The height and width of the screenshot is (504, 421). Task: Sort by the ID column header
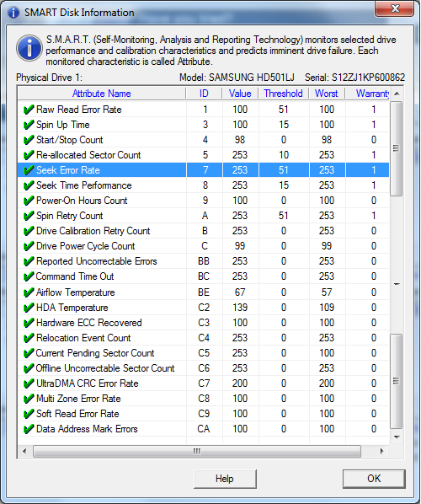[204, 94]
